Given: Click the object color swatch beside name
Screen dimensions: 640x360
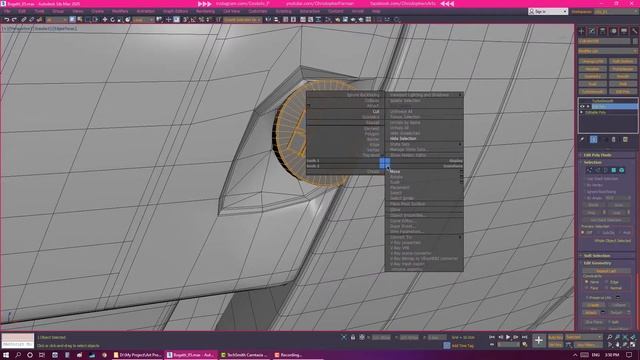Looking at the screenshot, I should point(635,41).
